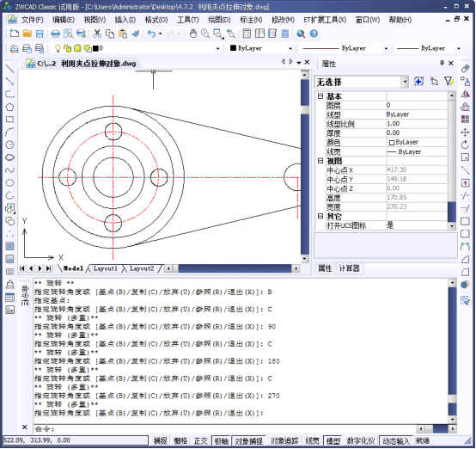
Task: Toggle 栅格 grid display in status bar
Action: 180,440
